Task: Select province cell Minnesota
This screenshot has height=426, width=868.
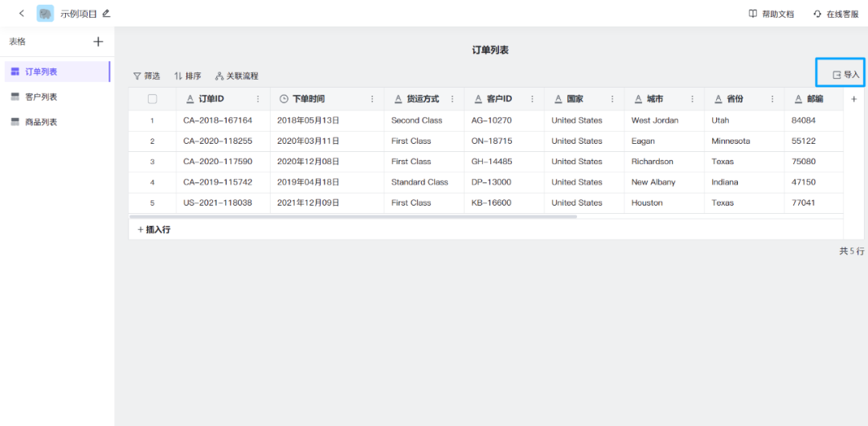Action: pyautogui.click(x=744, y=141)
